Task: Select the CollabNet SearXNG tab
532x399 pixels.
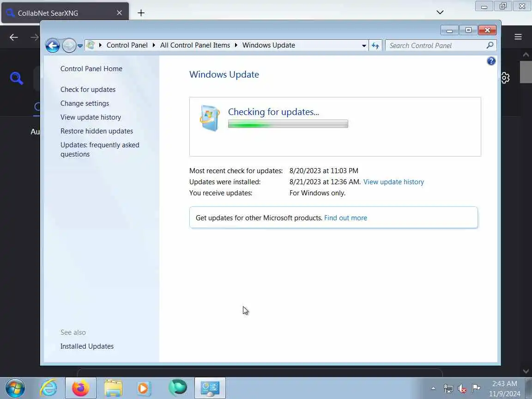Action: 65,13
